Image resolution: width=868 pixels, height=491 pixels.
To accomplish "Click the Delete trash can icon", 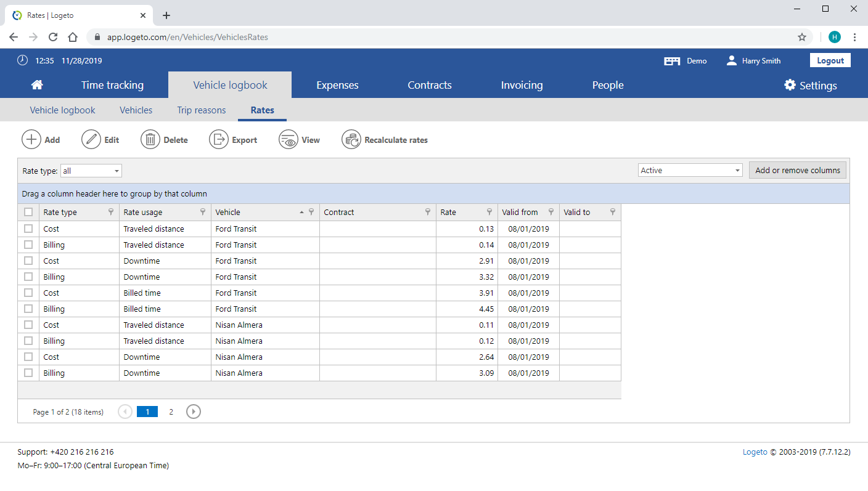I will [x=150, y=140].
